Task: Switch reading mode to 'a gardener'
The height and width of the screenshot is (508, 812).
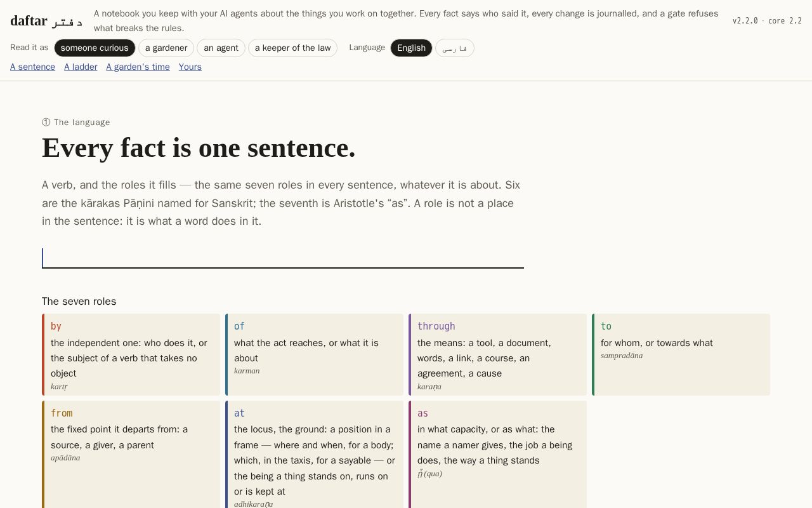Action: 166,48
